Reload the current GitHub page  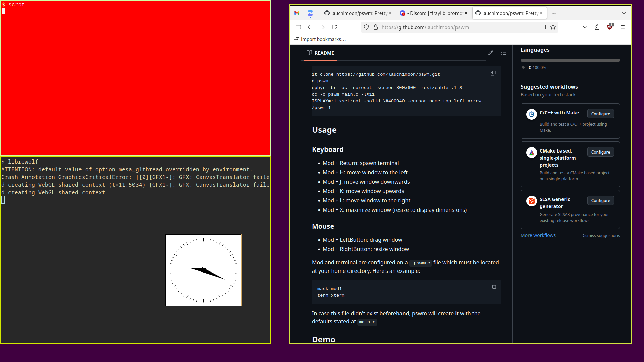coord(334,27)
